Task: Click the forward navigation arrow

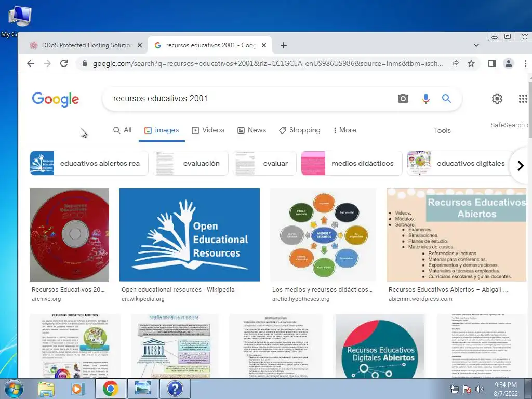Action: [x=47, y=63]
